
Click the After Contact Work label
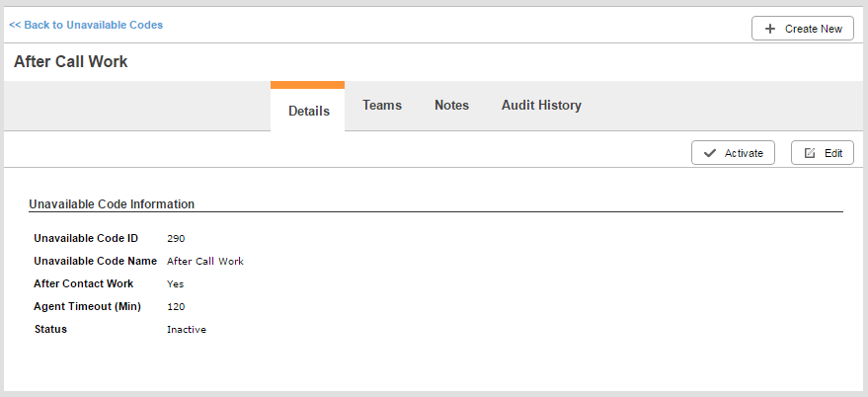(83, 283)
